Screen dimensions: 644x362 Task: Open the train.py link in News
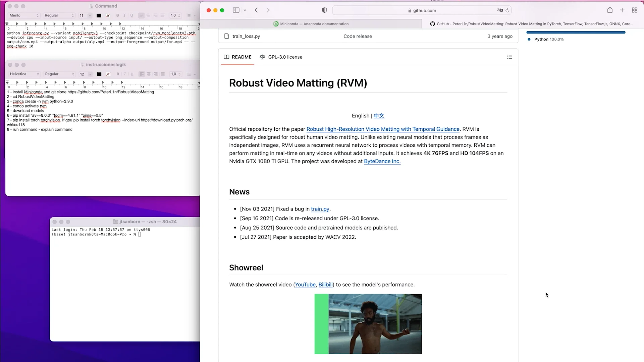tap(320, 209)
